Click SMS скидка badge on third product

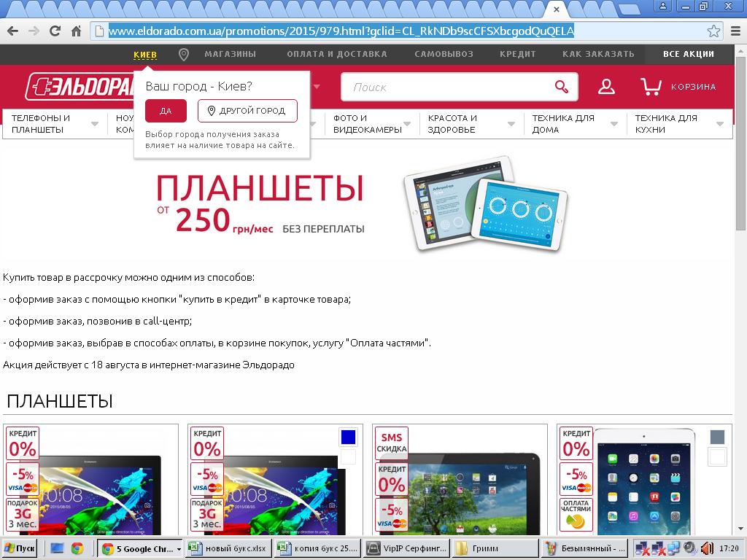[392, 443]
